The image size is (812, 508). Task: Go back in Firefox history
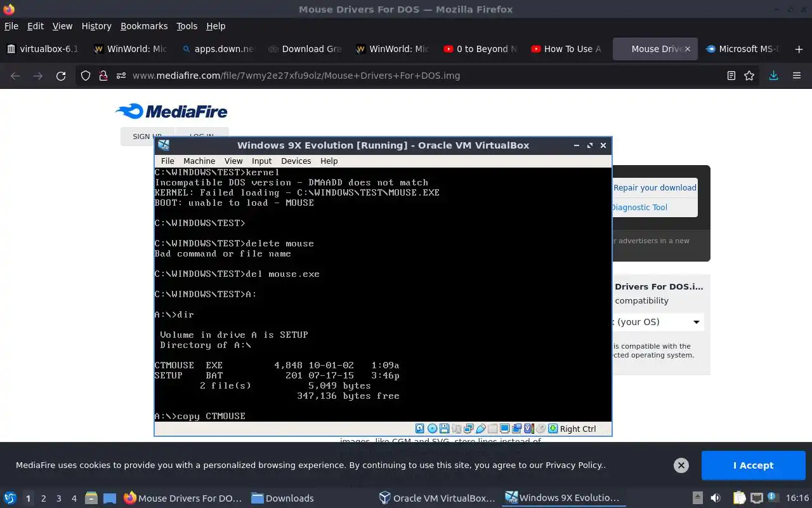point(15,76)
